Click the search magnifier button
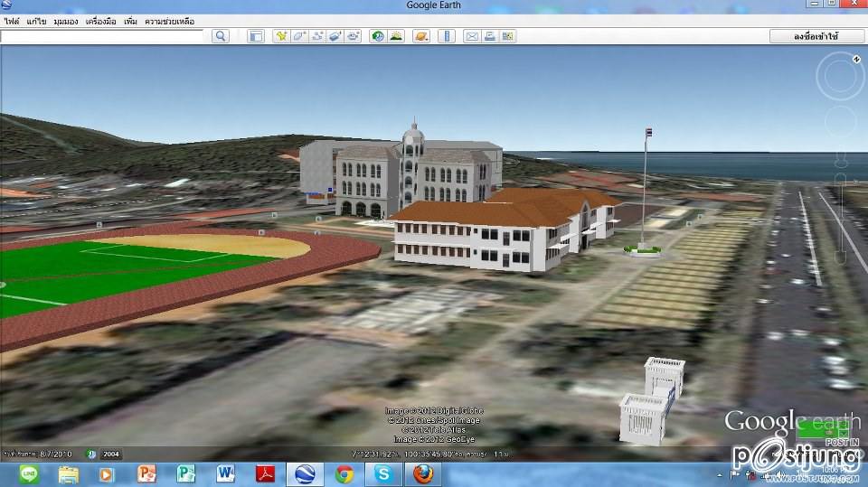 [x=221, y=36]
